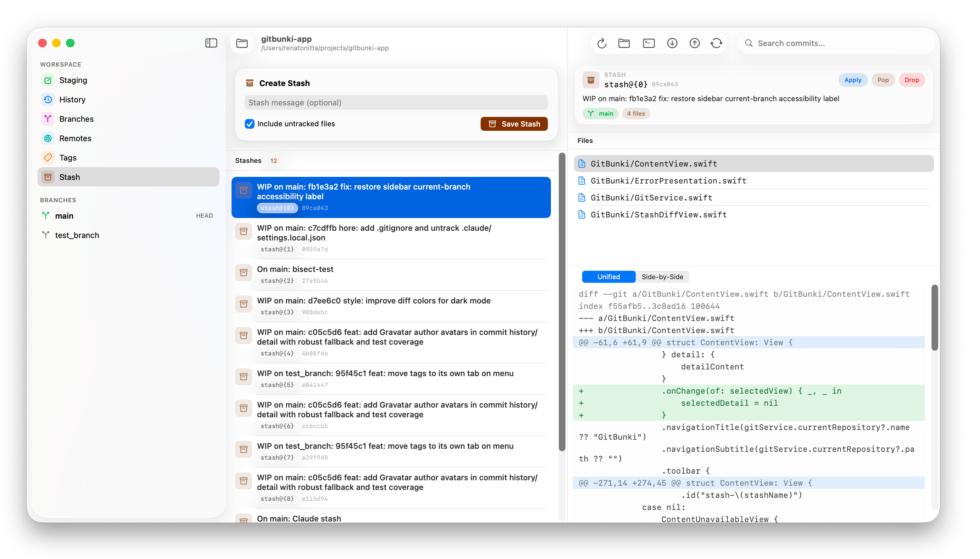Image resolution: width=980 pixels, height=559 pixels.
Task: Select 'On main: bisect-test' stash
Action: click(x=391, y=275)
